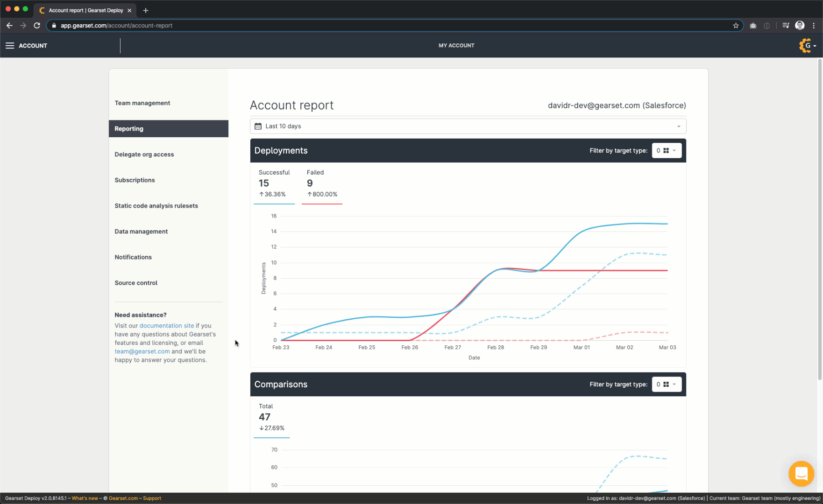The width and height of the screenshot is (823, 504).
Task: Click the camera extension icon
Action: (x=753, y=26)
